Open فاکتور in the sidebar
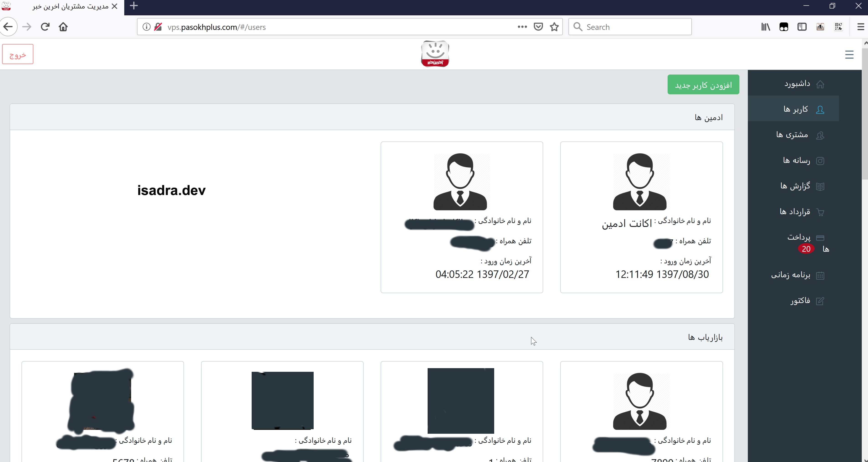The image size is (868, 462). coord(793,300)
